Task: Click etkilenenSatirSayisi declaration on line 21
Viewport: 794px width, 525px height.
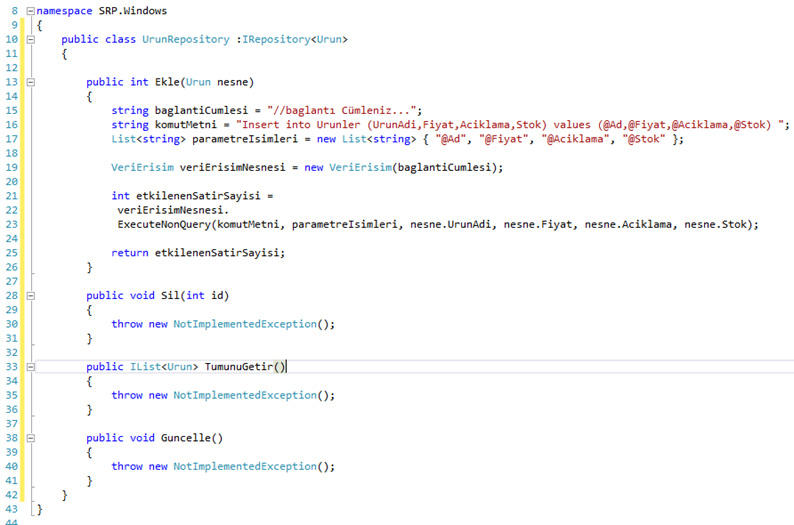Action: tap(198, 196)
